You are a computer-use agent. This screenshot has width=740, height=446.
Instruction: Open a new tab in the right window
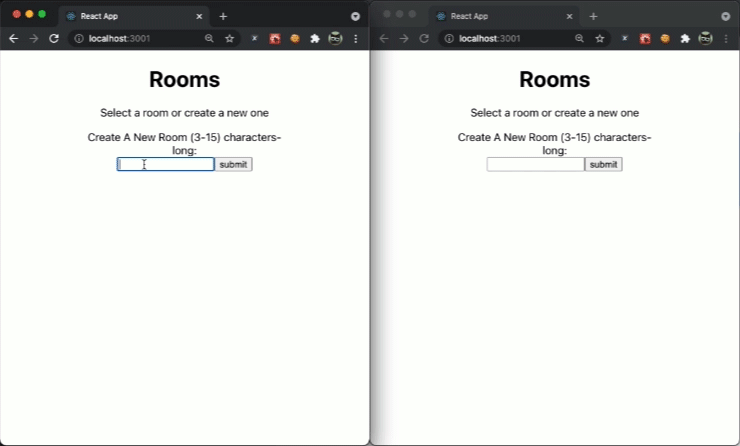pyautogui.click(x=593, y=17)
